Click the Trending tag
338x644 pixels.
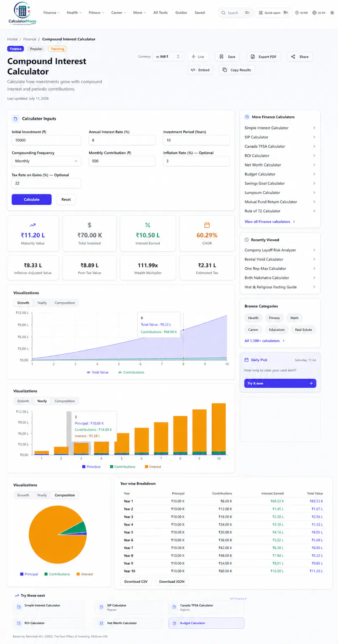pyautogui.click(x=57, y=49)
